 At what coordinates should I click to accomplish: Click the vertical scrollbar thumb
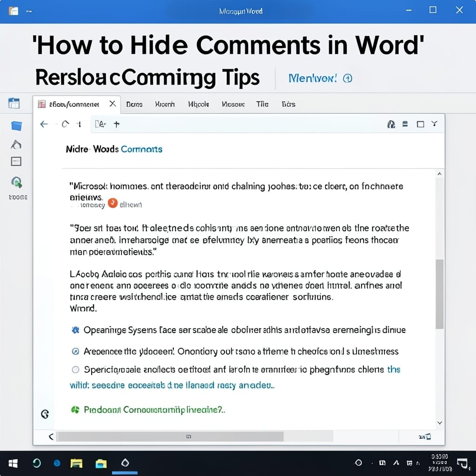coord(440,294)
